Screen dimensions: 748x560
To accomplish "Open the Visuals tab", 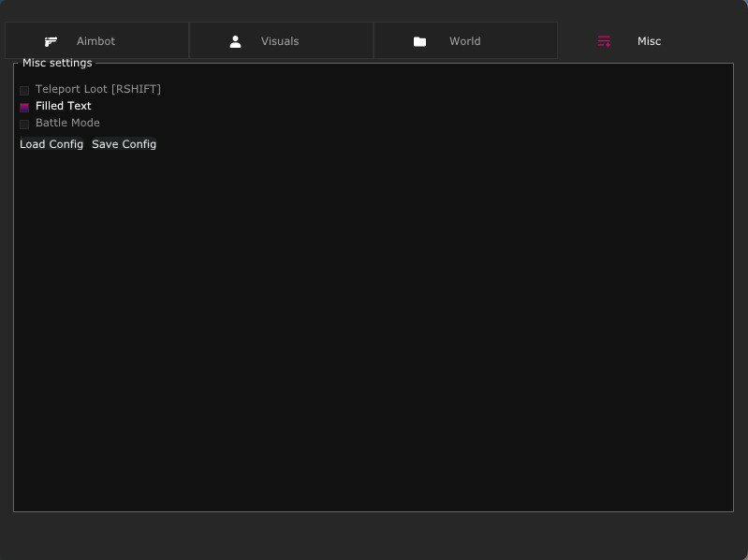I will coord(280,41).
